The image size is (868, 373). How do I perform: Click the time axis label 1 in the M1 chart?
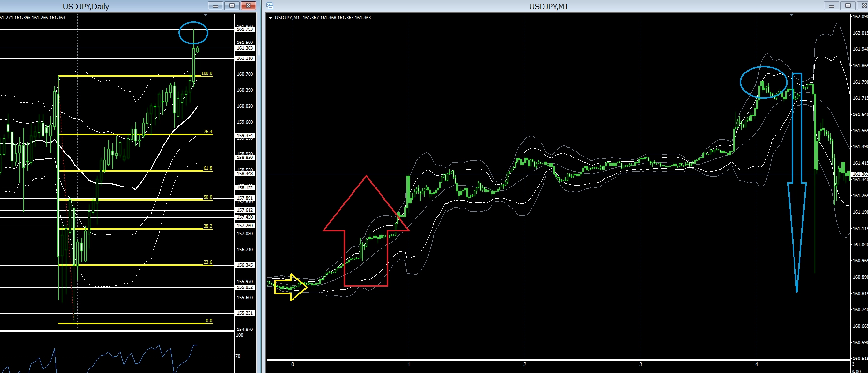tap(409, 364)
